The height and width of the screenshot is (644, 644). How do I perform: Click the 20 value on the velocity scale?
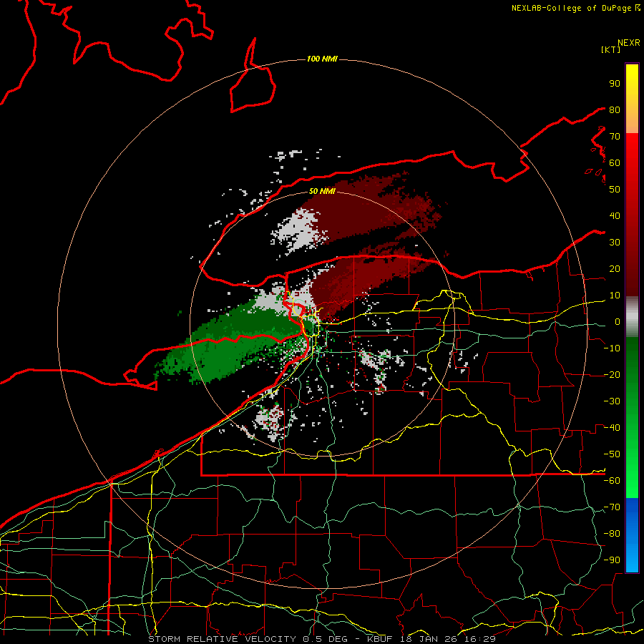click(x=615, y=269)
